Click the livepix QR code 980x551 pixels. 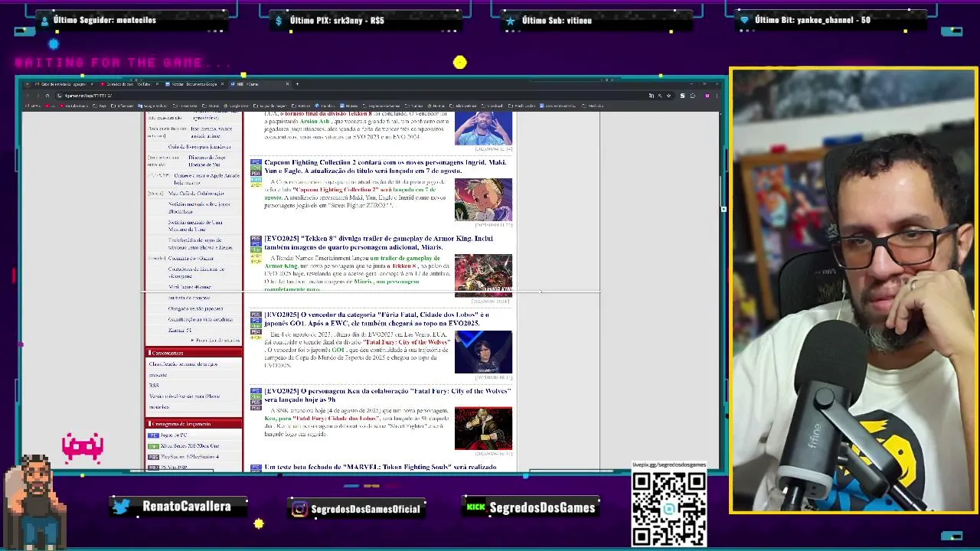coord(668,509)
